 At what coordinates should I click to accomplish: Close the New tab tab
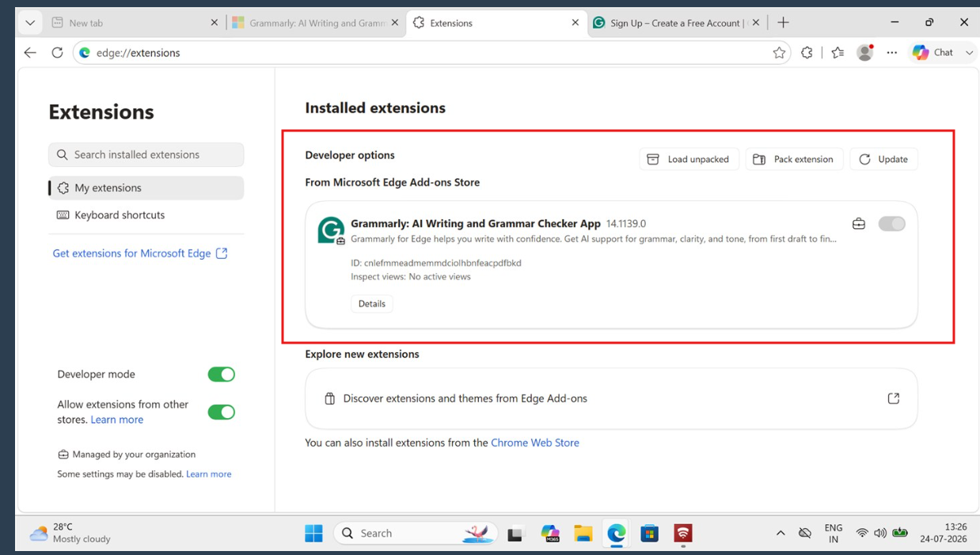coord(214,23)
